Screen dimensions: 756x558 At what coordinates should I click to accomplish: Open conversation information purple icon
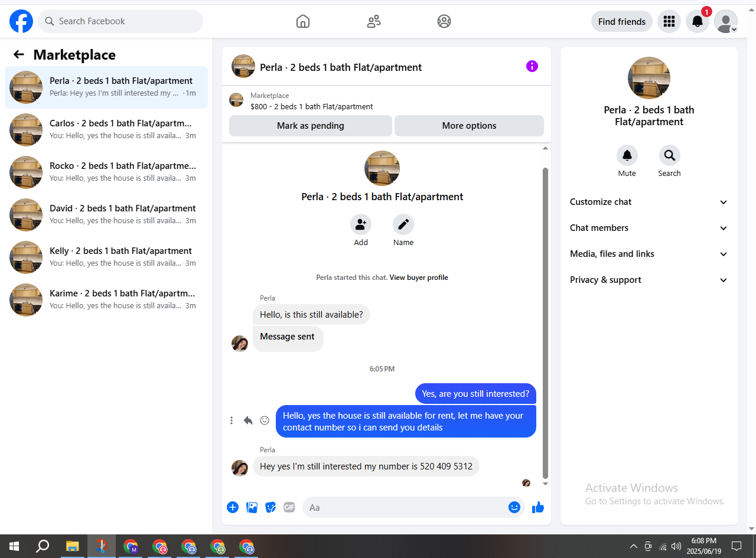click(x=532, y=66)
